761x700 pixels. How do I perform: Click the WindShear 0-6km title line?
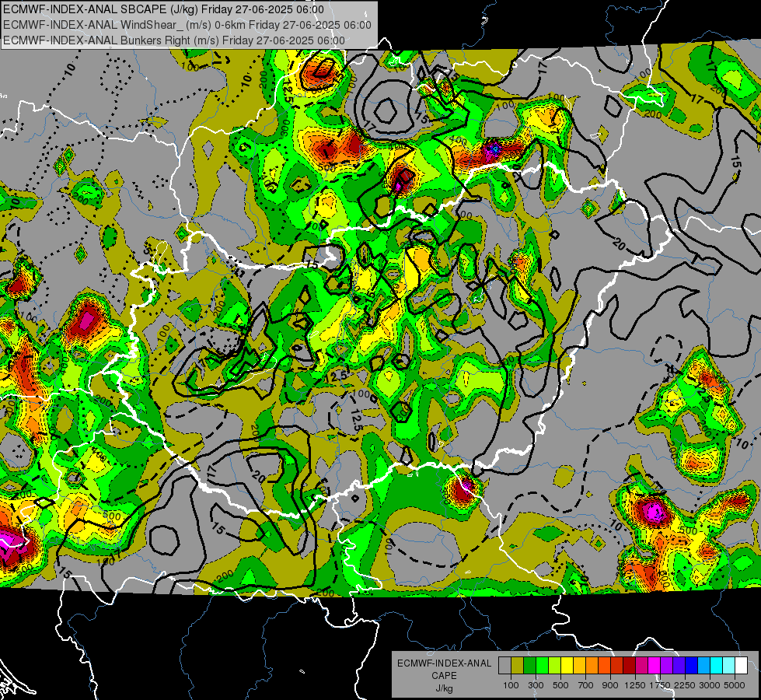tap(187, 25)
